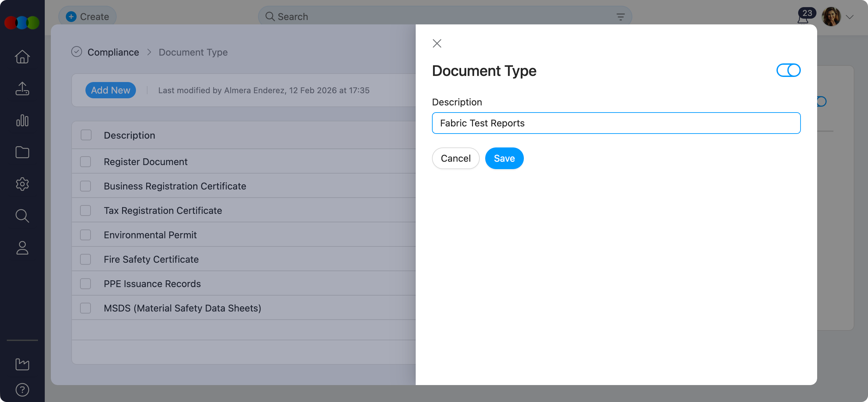Open the documents folder icon
The image size is (868, 402).
22,152
